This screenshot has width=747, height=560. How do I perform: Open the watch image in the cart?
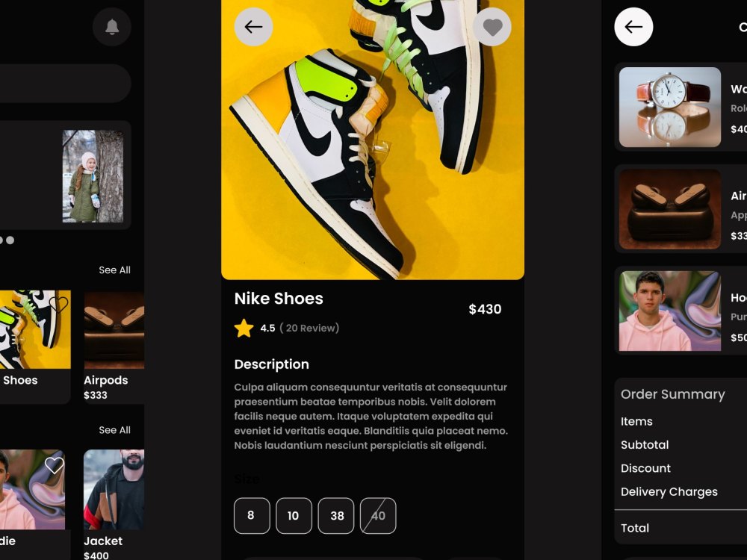point(670,107)
